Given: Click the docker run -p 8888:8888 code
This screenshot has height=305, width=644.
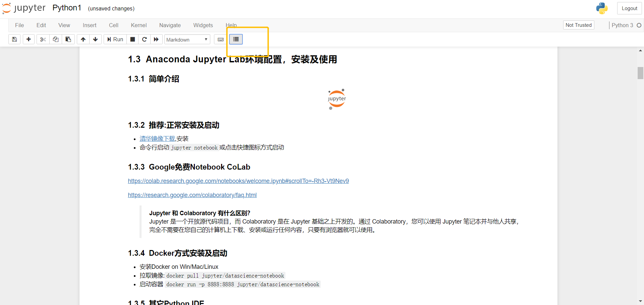Looking at the screenshot, I should coord(243,285).
